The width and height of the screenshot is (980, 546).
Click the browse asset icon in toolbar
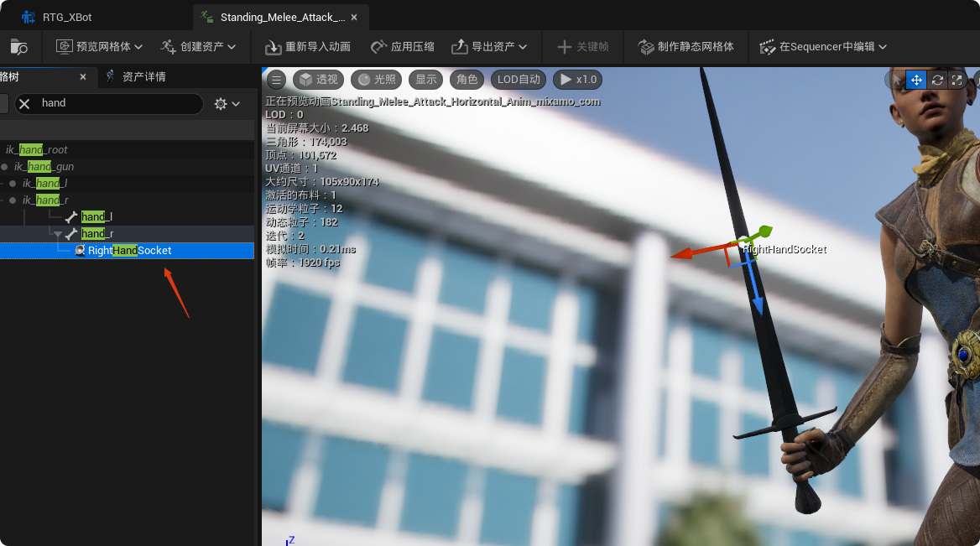(x=19, y=47)
